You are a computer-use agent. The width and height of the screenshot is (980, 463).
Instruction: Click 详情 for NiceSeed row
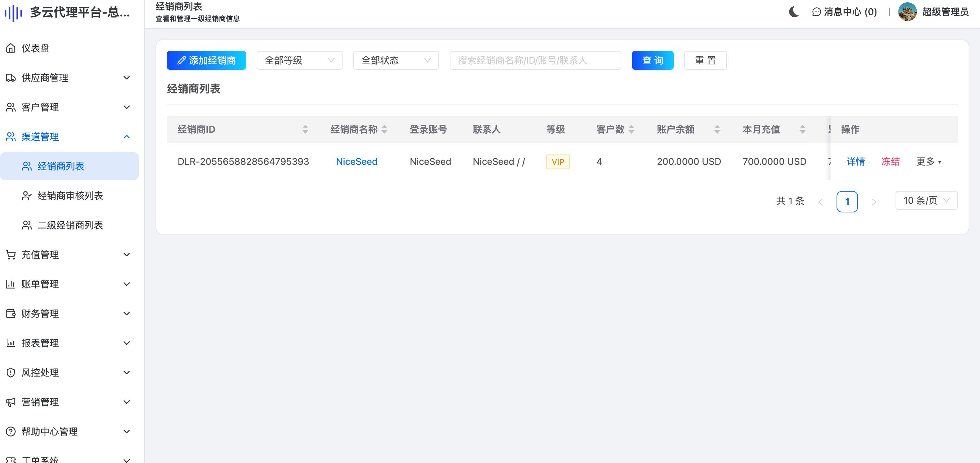click(856, 161)
